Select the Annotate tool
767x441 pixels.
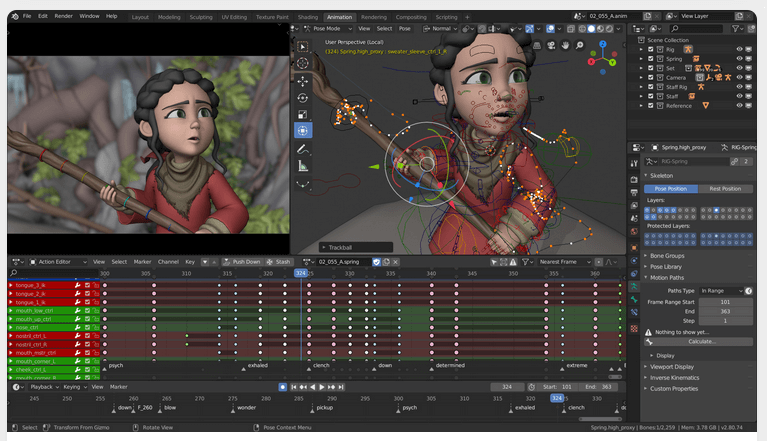tap(303, 149)
